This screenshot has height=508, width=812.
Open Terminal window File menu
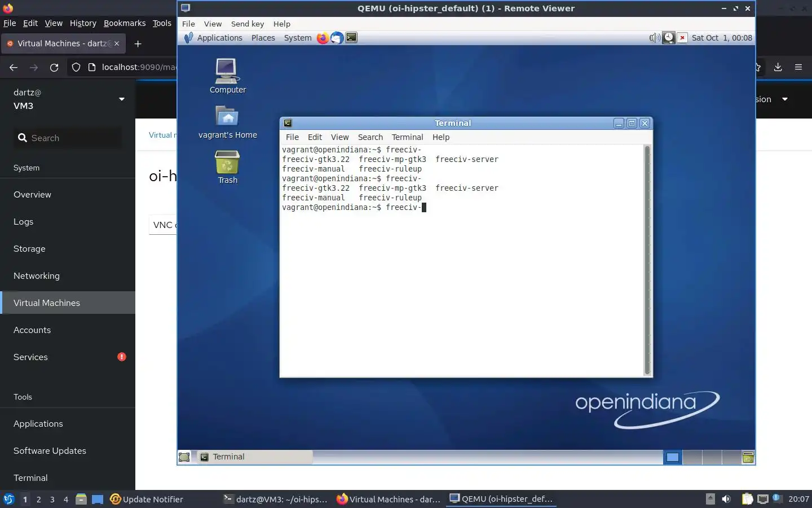click(292, 137)
